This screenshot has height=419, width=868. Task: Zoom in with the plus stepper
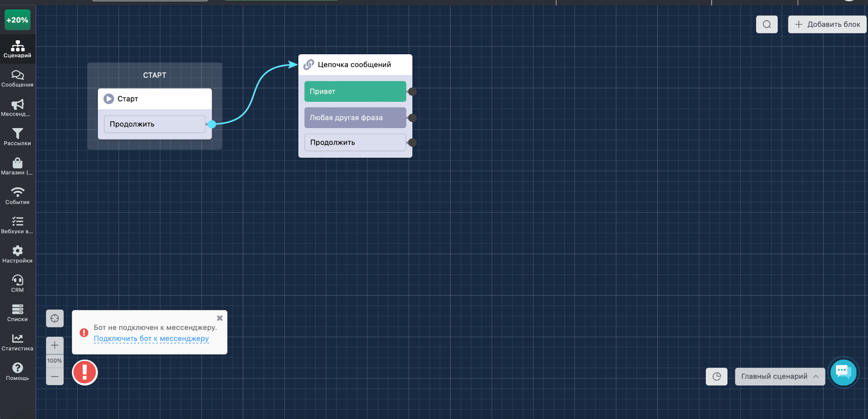[55, 346]
